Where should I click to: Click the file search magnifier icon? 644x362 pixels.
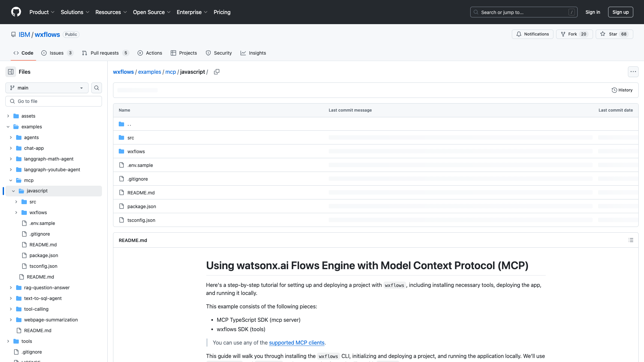pyautogui.click(x=97, y=88)
